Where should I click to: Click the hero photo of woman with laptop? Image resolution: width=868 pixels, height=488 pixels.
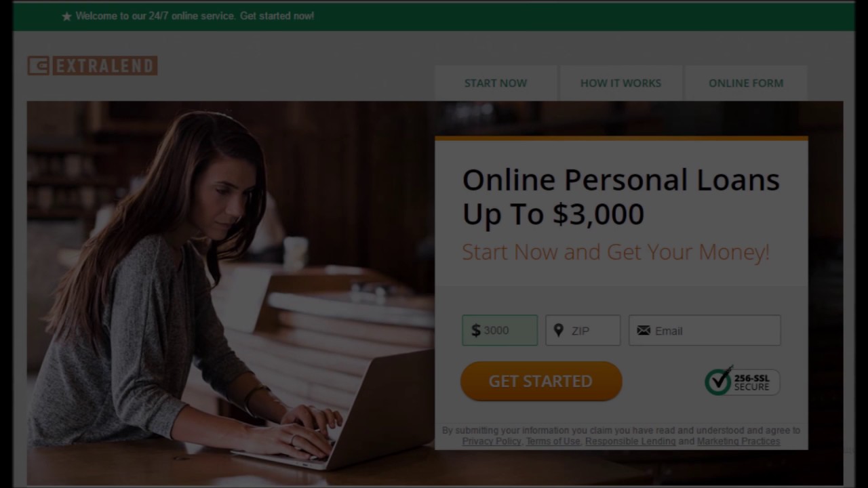click(231, 291)
